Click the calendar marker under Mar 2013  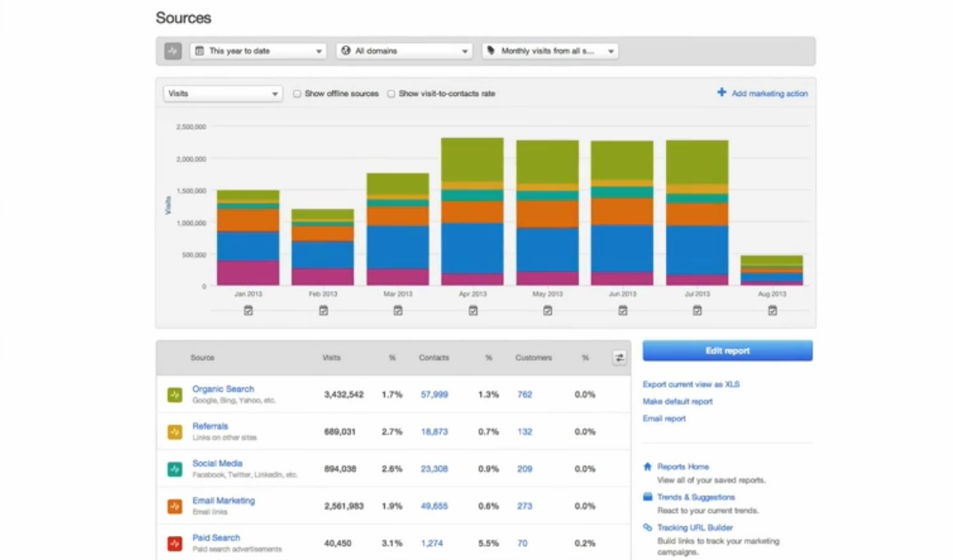398,311
